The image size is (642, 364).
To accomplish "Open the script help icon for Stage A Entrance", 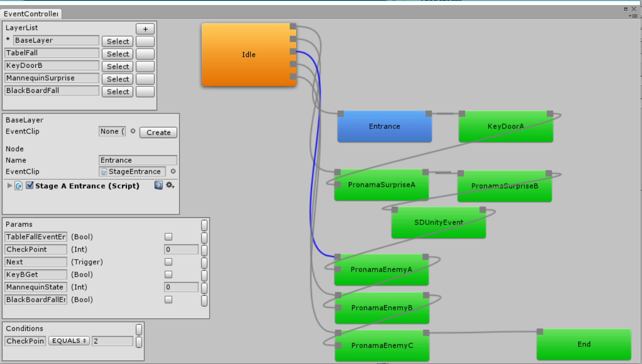I will 158,185.
